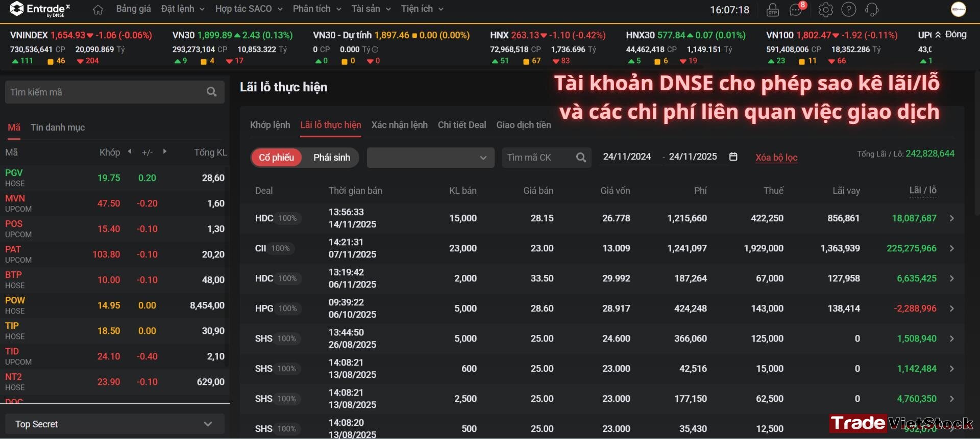
Task: Switch to the Khớp lệnh tab
Action: [270, 125]
